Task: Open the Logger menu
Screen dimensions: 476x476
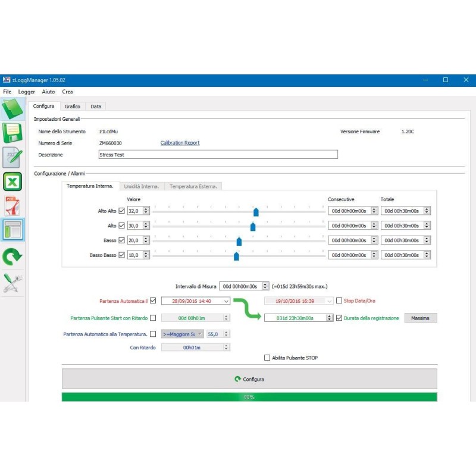Action: pos(27,92)
